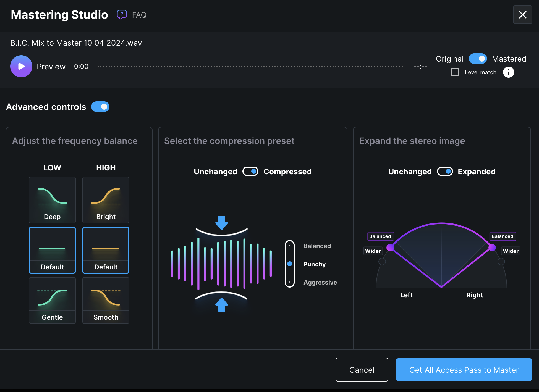Viewport: 539px width, 392px height.
Task: Select the Default LOW frequency tile
Action: point(52,250)
